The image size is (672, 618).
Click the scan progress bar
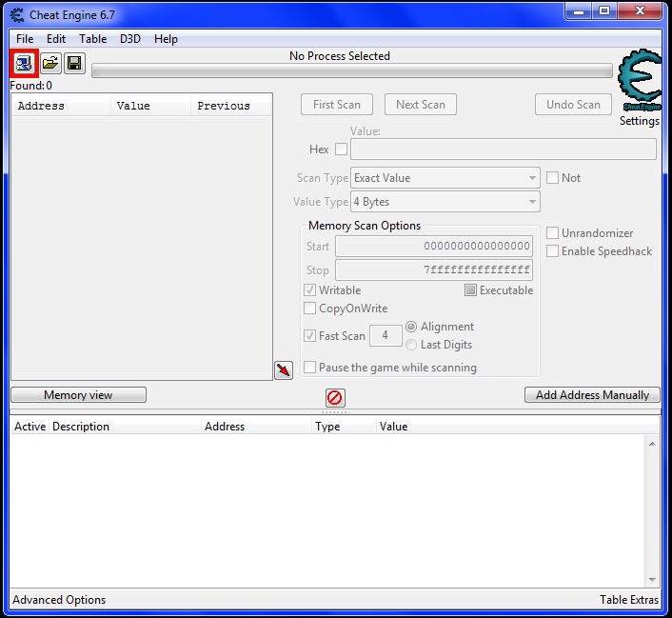(352, 70)
